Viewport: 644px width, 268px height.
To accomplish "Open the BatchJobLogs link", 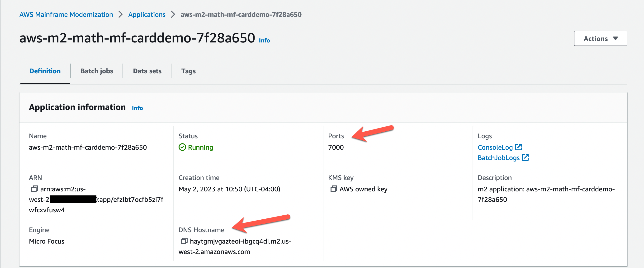I will pyautogui.click(x=498, y=158).
